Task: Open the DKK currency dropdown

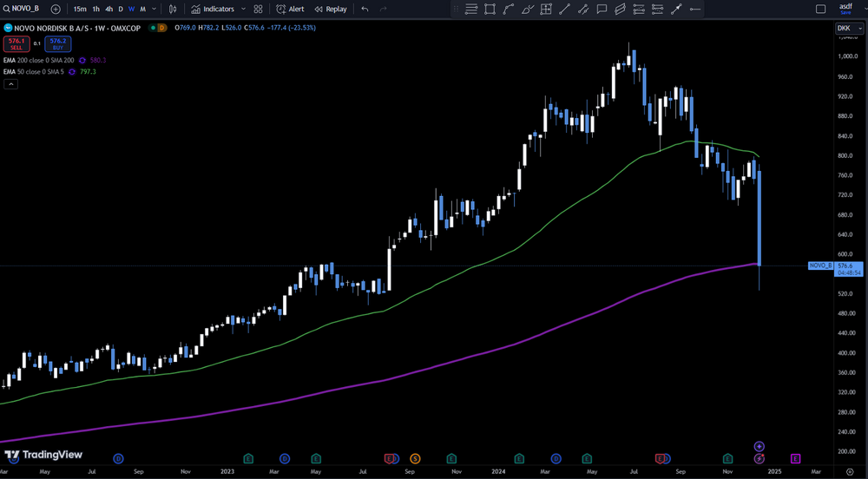Action: tap(850, 29)
